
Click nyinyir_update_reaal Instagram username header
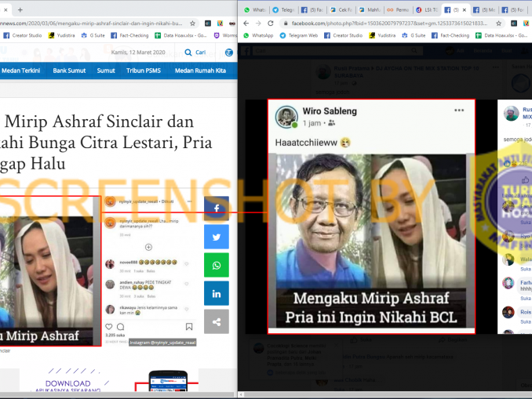138,201
